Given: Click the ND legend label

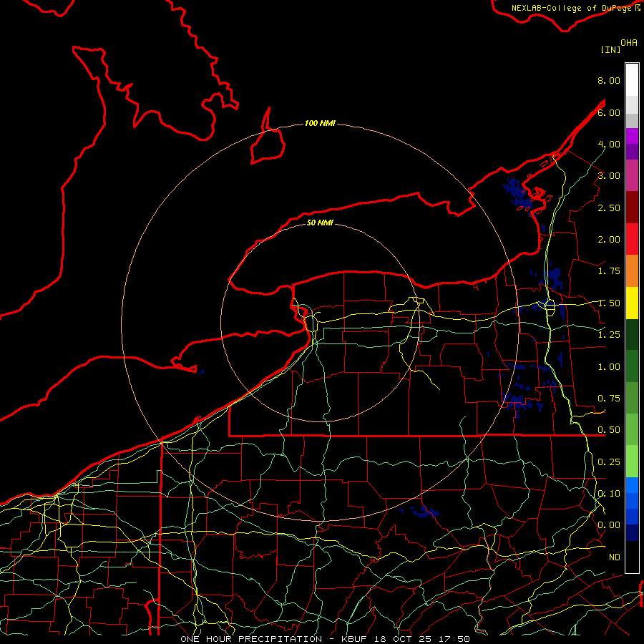Looking at the screenshot, I should (615, 557).
